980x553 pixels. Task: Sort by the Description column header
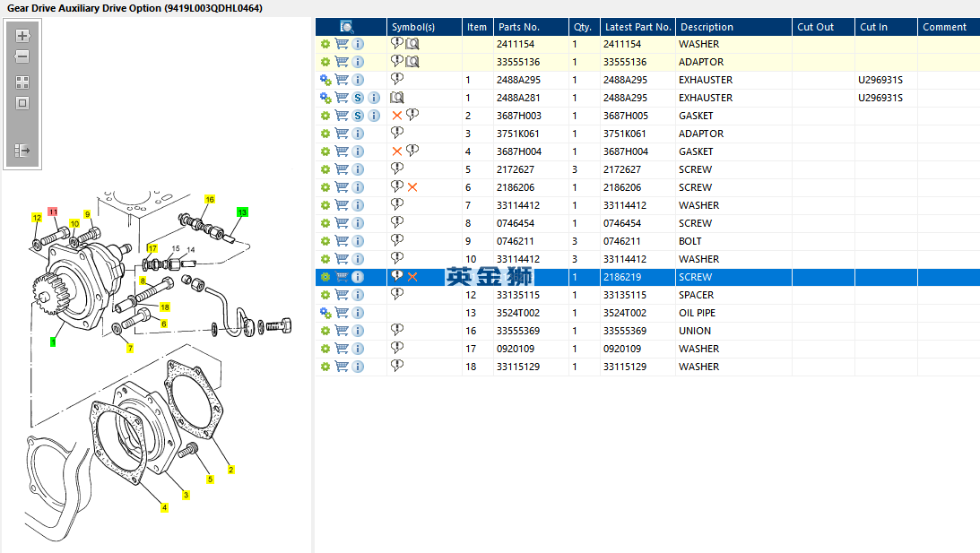point(733,27)
